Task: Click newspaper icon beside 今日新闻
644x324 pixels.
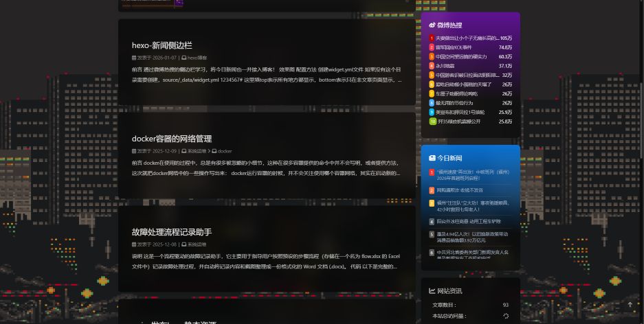Action: (x=432, y=158)
